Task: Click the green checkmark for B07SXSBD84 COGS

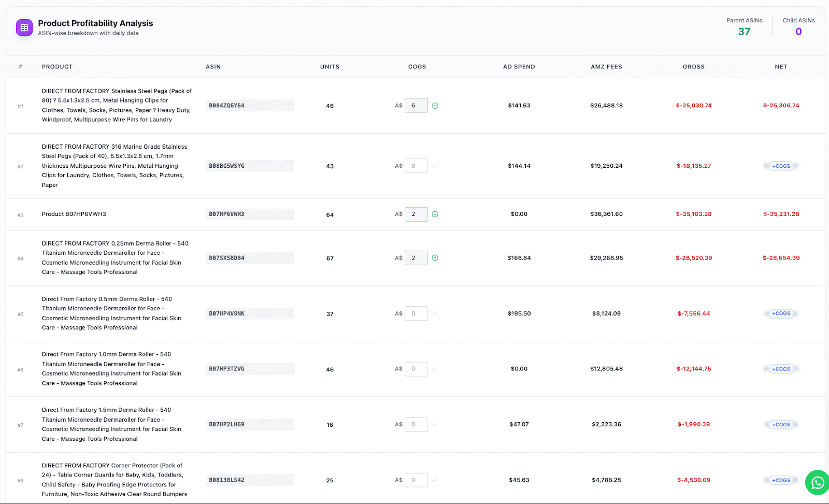Action: [435, 257]
